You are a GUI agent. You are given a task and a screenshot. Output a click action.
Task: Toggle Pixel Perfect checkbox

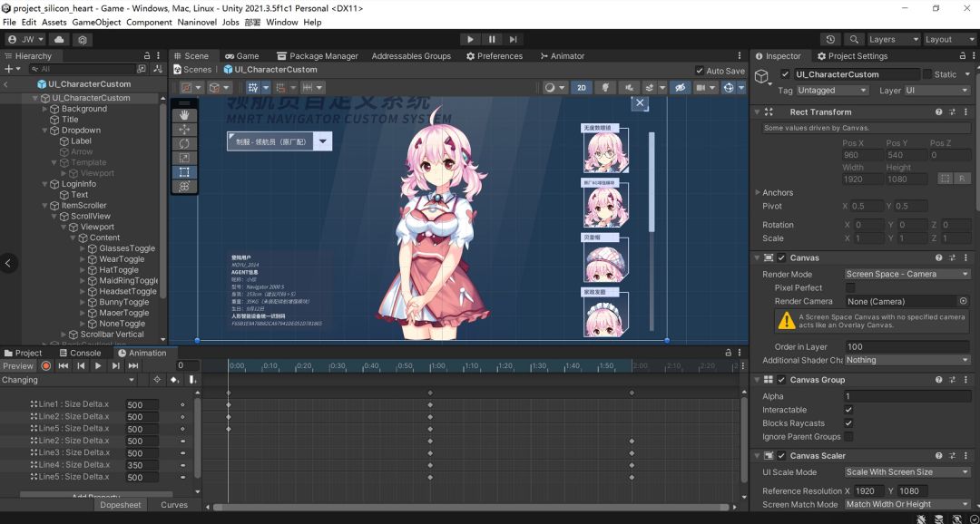850,288
